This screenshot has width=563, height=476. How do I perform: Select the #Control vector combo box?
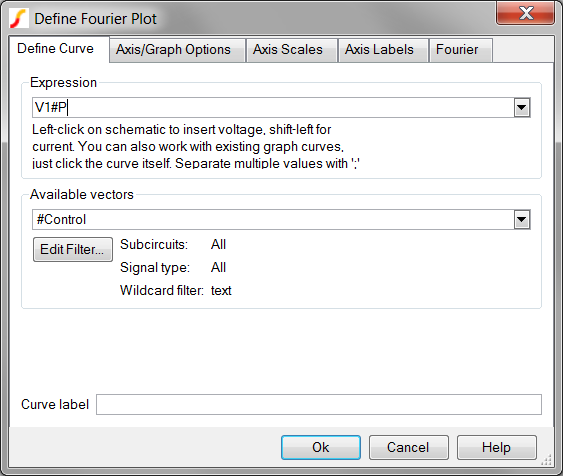pyautogui.click(x=281, y=220)
